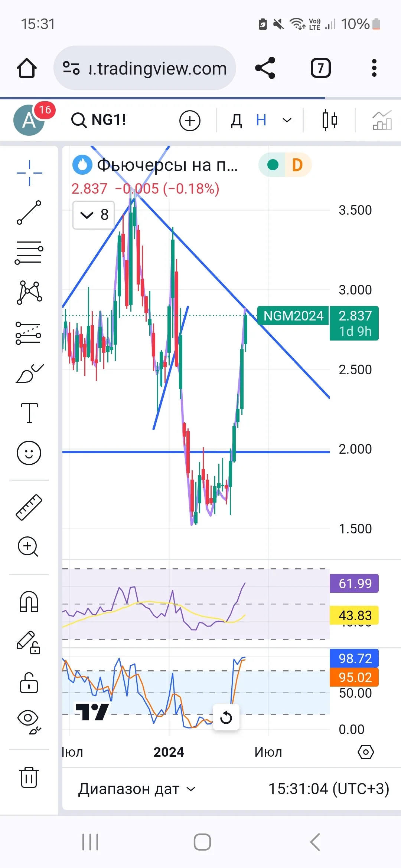The height and width of the screenshot is (868, 401).
Task: Select the Д daily timeframe
Action: (236, 121)
